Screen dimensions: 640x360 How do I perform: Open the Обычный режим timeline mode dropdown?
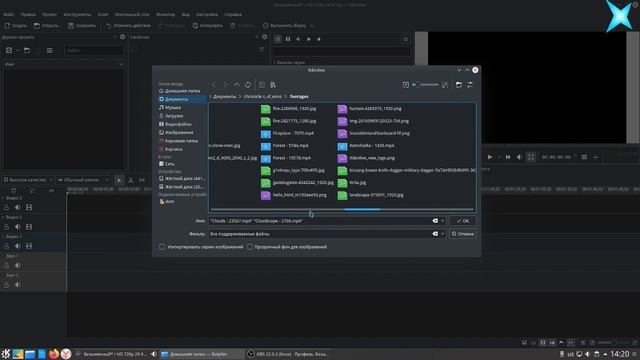point(83,180)
